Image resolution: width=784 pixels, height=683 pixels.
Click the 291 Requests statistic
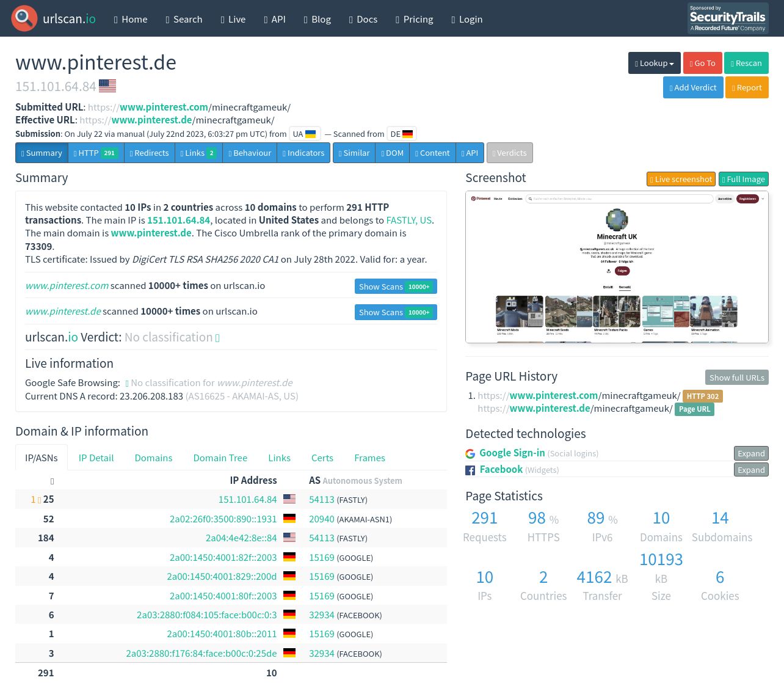[485, 527]
